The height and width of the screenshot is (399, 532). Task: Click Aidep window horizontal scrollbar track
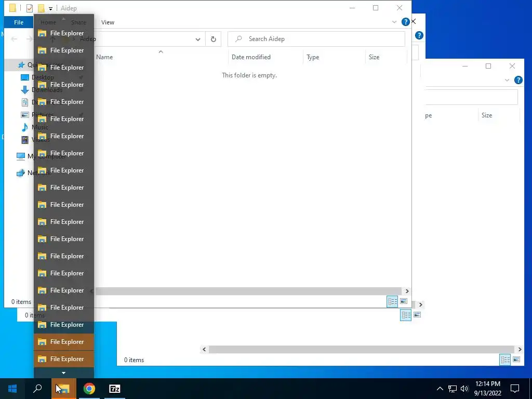[248, 291]
